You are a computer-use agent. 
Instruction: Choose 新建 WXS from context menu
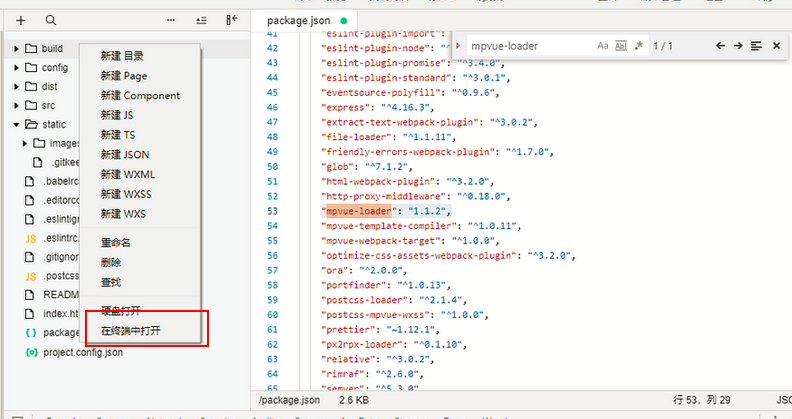coord(123,214)
